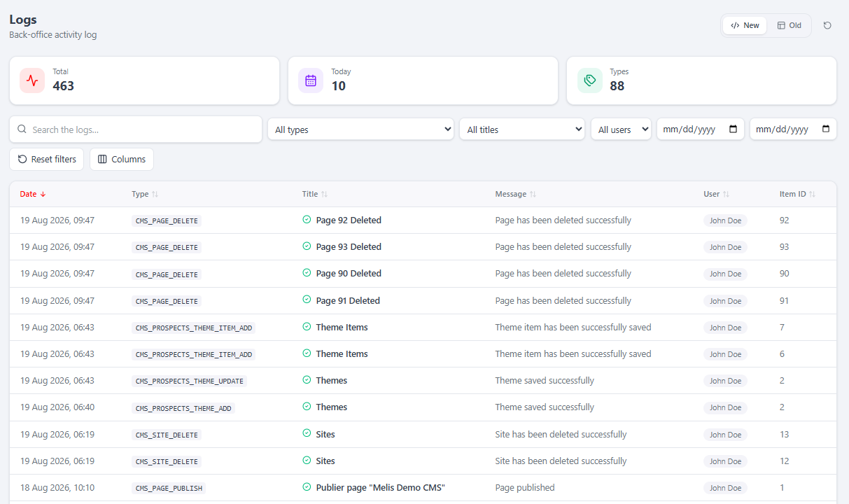Click the check icon in the Theme Items row with ID 7

[x=307, y=327]
